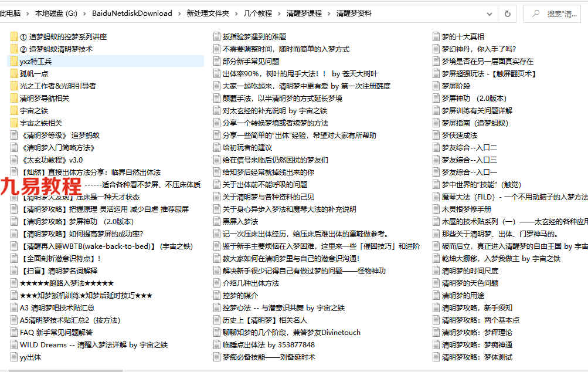Expand the chevron after 新处理文件夹

point(237,14)
